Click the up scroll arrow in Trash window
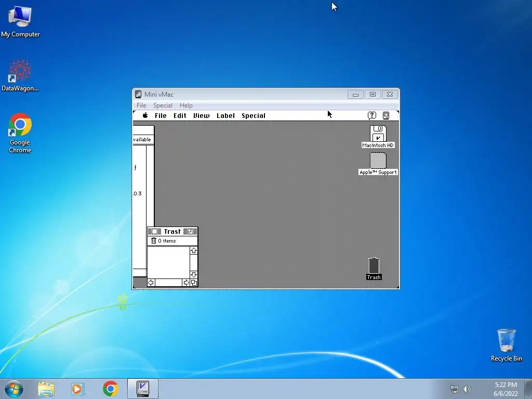532x399 pixels. tap(194, 250)
